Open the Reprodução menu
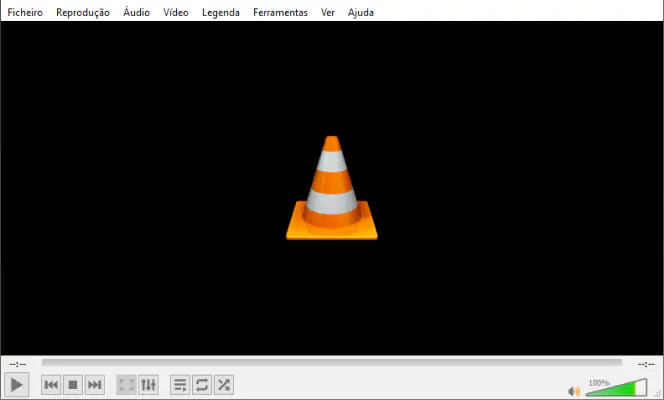This screenshot has width=664, height=400. point(83,12)
